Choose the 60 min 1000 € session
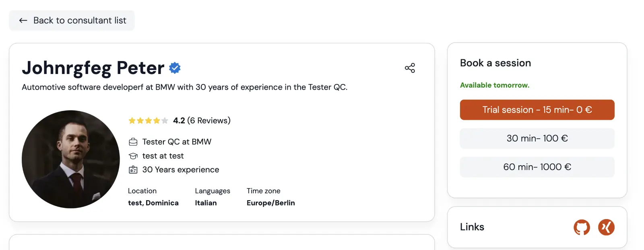The height and width of the screenshot is (250, 644). point(537,167)
